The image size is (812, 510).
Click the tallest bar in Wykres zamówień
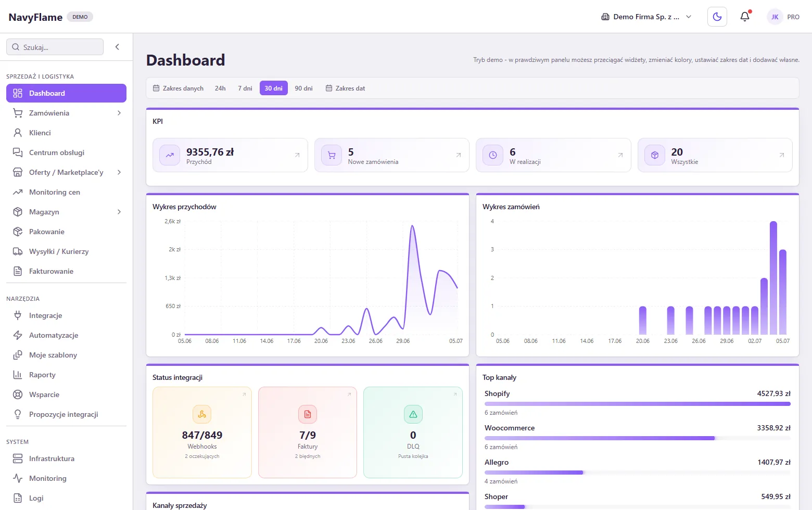[x=773, y=278]
